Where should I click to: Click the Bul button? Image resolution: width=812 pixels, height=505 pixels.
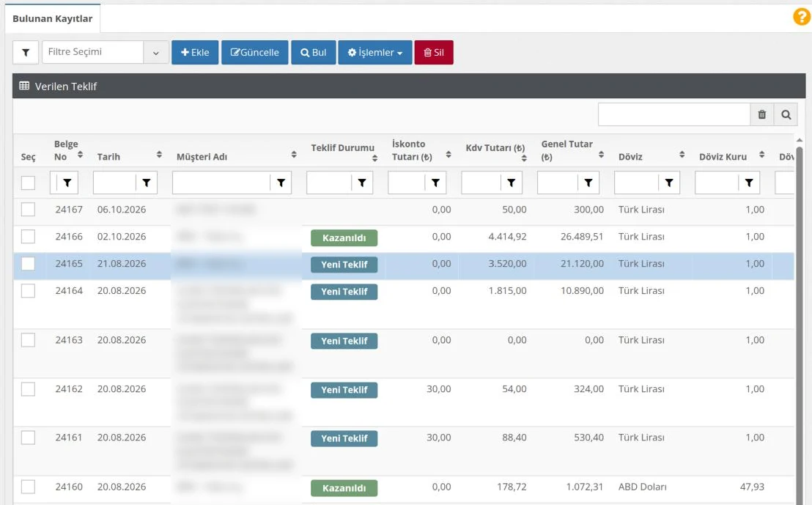click(314, 52)
